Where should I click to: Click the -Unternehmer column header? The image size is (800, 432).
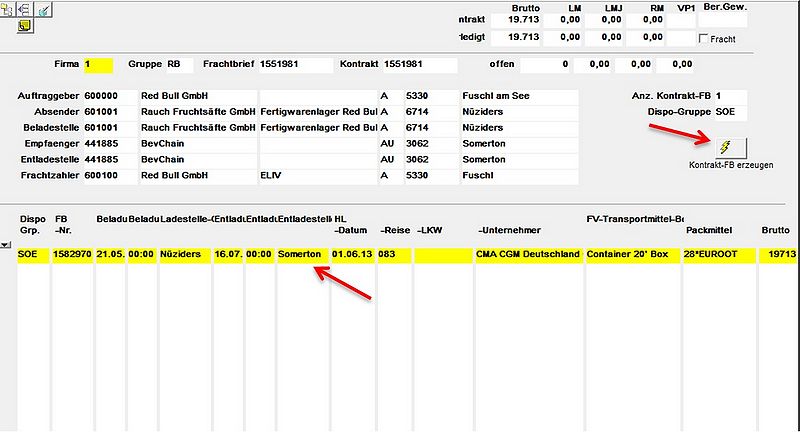509,231
